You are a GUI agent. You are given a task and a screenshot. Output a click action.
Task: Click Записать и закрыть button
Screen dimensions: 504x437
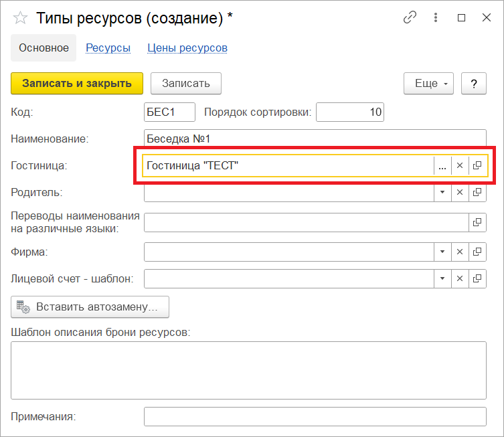[x=77, y=84]
